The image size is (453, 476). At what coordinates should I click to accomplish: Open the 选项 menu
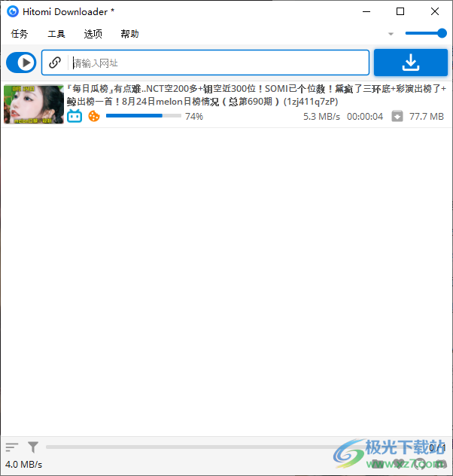pyautogui.click(x=93, y=34)
